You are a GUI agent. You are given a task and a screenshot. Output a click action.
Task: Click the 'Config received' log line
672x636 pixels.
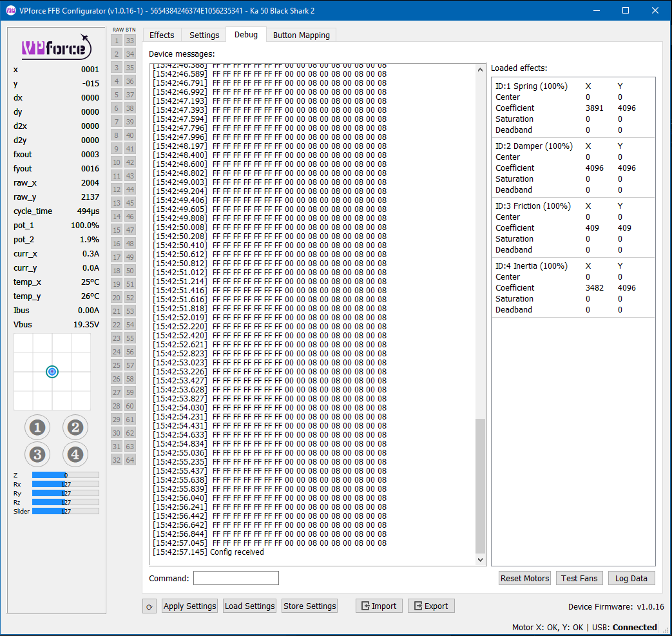(x=208, y=552)
